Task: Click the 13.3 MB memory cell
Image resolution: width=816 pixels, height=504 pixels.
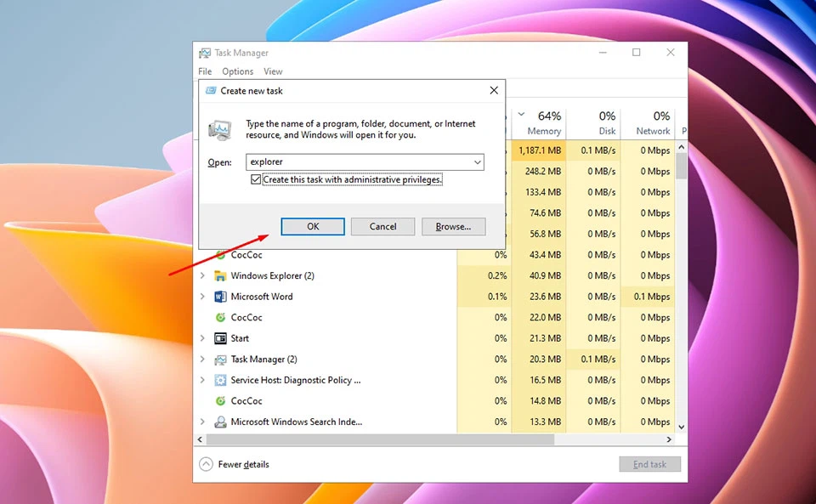Action: tap(539, 422)
